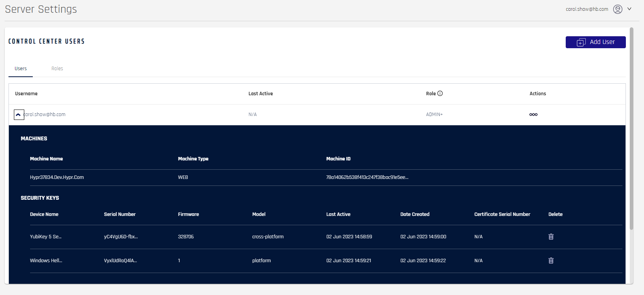Click the Last Active column header in users table

point(261,94)
